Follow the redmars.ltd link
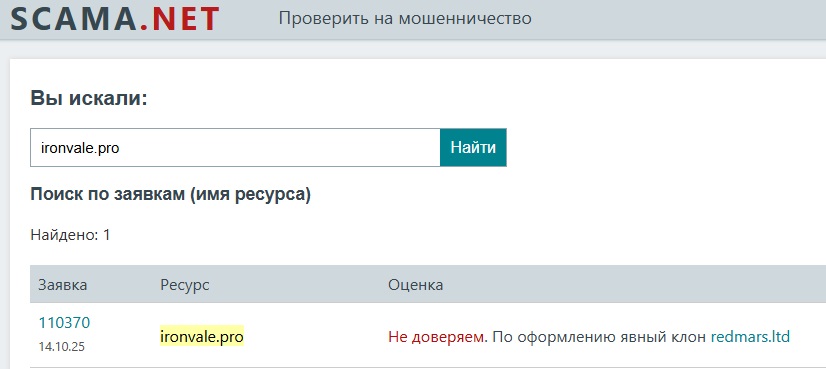The width and height of the screenshot is (826, 369). 750,336
